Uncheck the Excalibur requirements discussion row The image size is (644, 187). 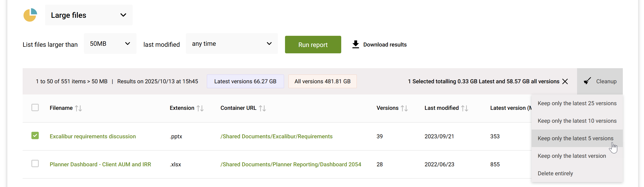point(35,136)
